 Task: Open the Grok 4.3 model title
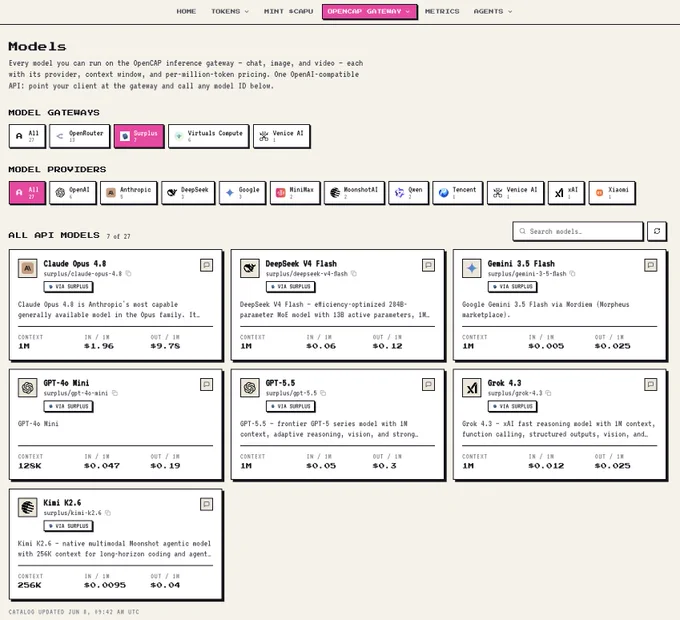504,383
